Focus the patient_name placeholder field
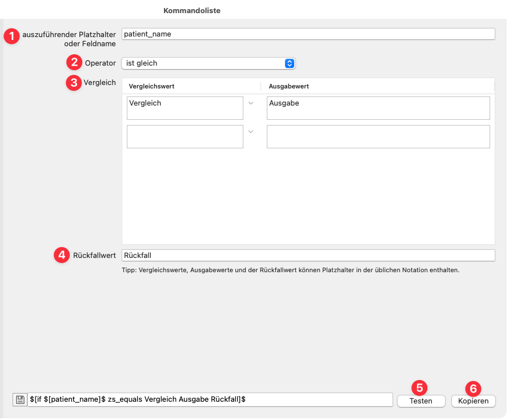 308,34
